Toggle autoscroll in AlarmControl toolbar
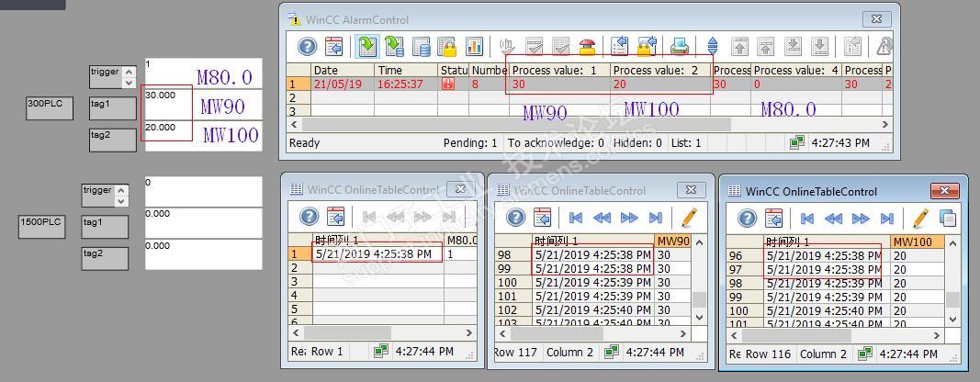980x382 pixels. (x=713, y=46)
